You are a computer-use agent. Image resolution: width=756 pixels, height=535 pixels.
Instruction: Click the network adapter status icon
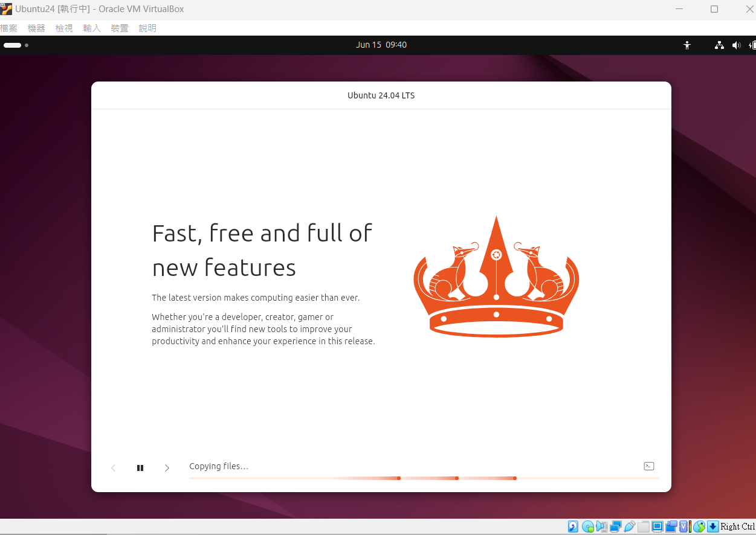(x=616, y=527)
